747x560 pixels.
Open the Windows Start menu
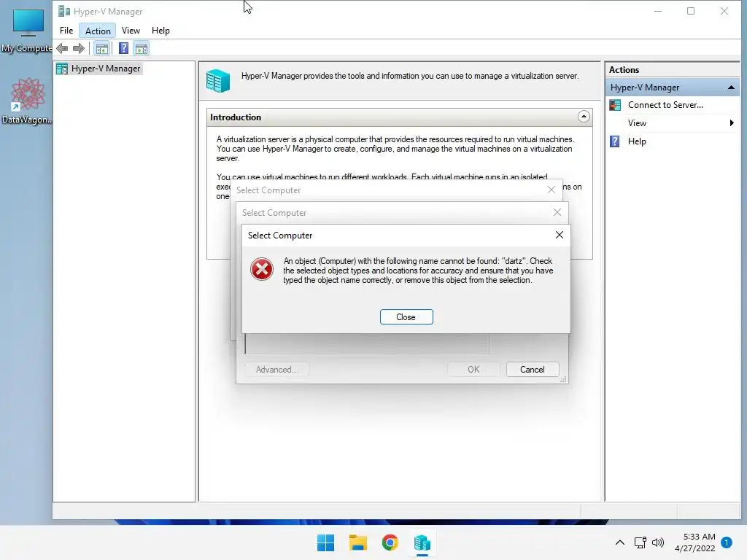tap(326, 542)
